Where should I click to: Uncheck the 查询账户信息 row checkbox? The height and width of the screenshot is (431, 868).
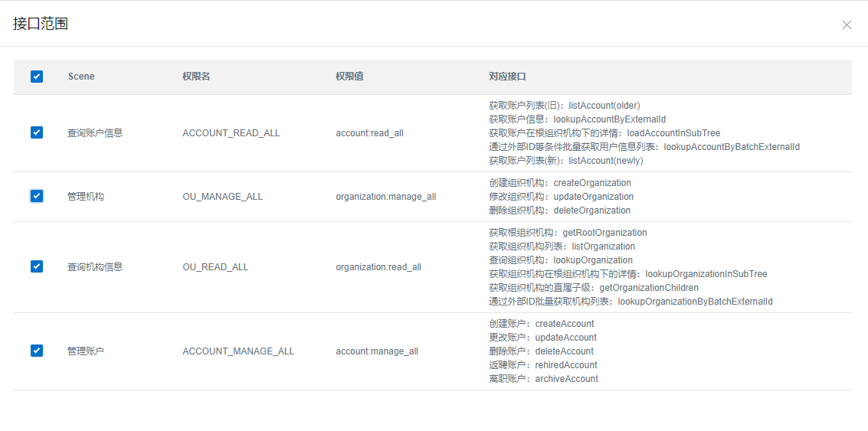coord(37,132)
